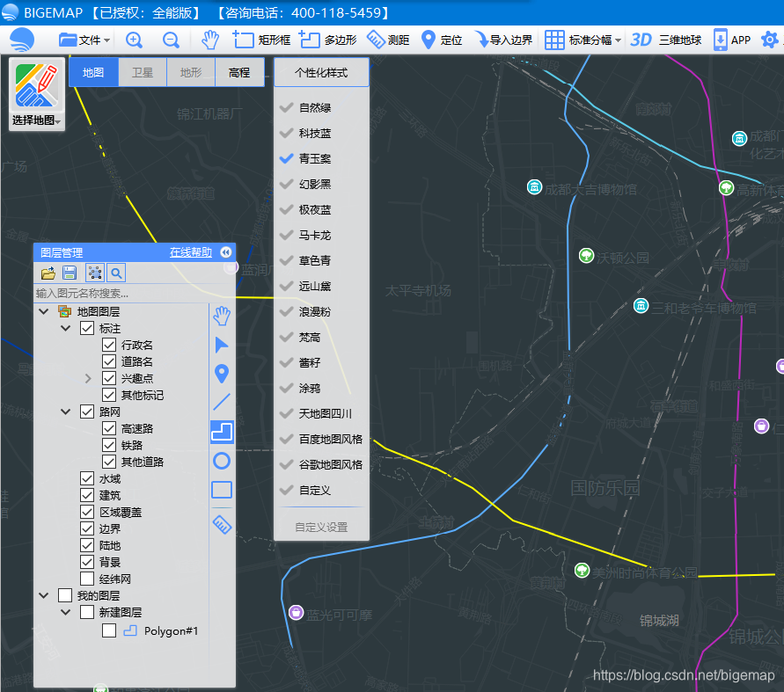This screenshot has width=784, height=692.
Task: Enable the 经纬网 grid checkbox
Action: [x=87, y=579]
